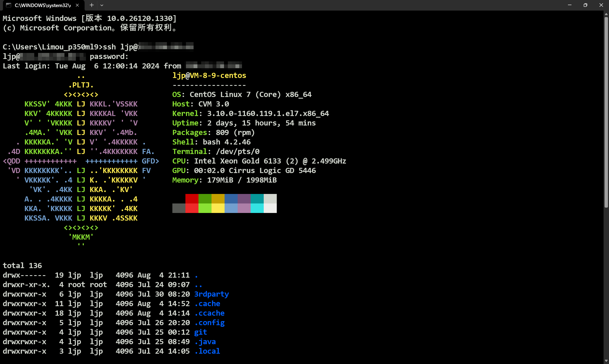
Task: Expand the new tab profile dropdown
Action: pyautogui.click(x=102, y=5)
